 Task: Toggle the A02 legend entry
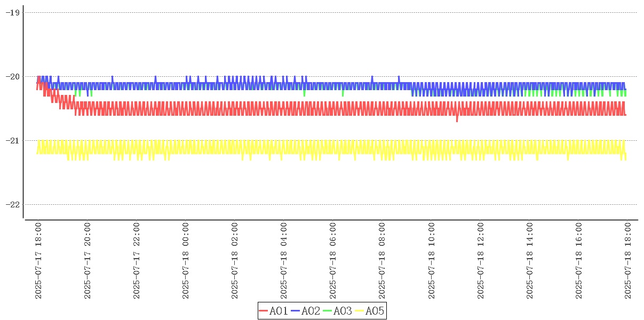(311, 311)
